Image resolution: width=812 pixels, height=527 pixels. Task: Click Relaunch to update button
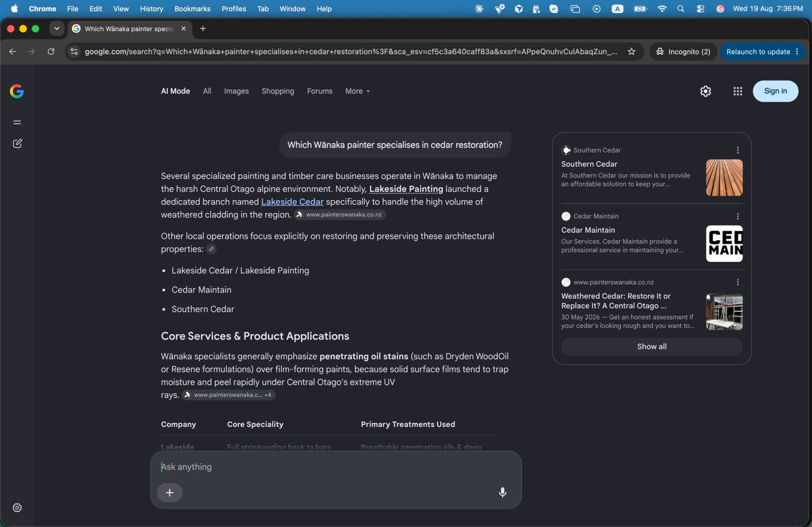[758, 52]
